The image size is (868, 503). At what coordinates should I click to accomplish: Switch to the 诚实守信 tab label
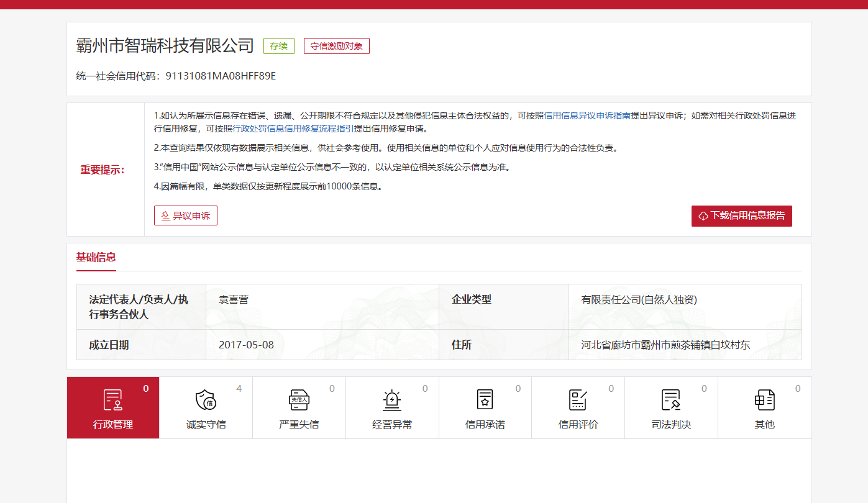pos(206,425)
